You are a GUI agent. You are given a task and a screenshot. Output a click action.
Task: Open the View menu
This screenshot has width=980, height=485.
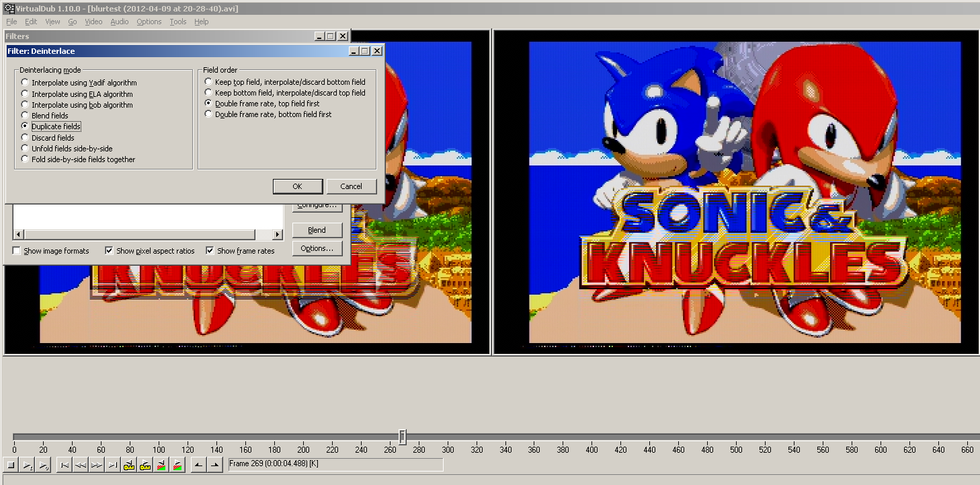tap(52, 22)
